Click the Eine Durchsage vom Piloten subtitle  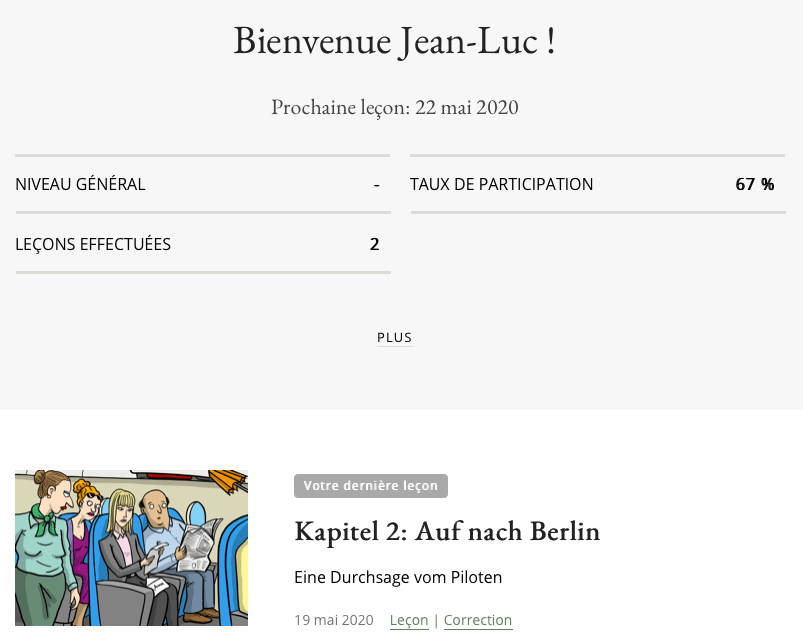coord(398,577)
